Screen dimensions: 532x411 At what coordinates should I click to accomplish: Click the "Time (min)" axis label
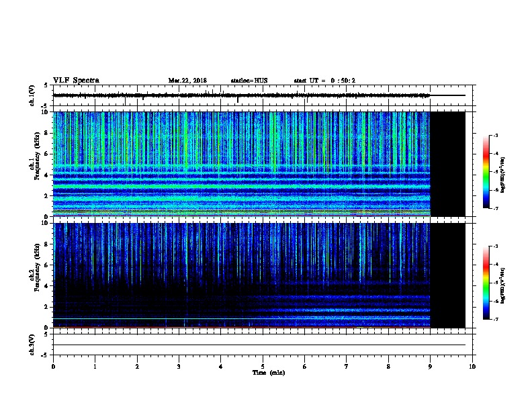click(269, 373)
